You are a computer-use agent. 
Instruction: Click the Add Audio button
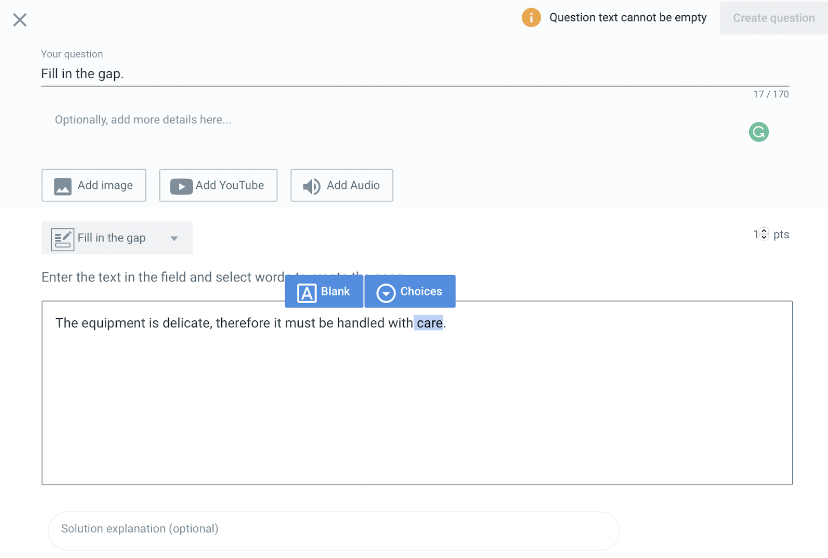[x=342, y=185]
